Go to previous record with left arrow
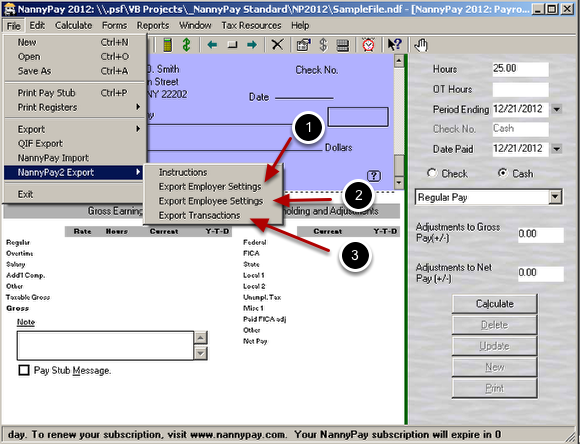 coord(212,45)
